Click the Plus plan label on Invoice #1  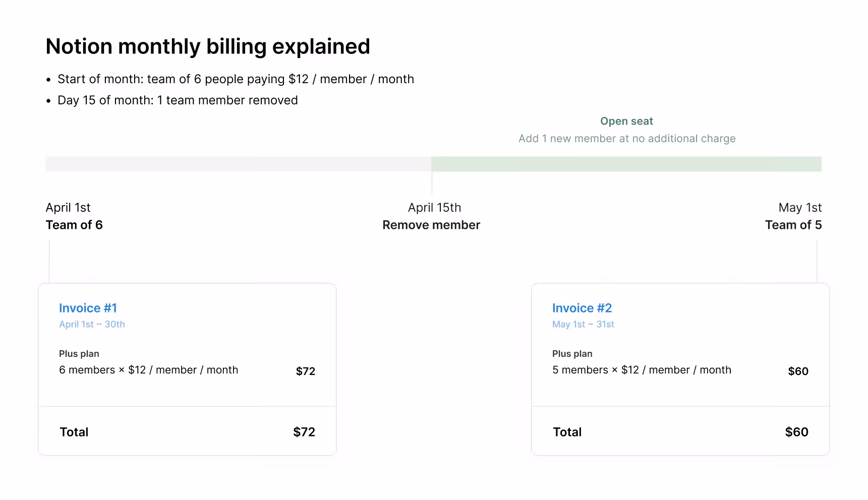click(79, 353)
